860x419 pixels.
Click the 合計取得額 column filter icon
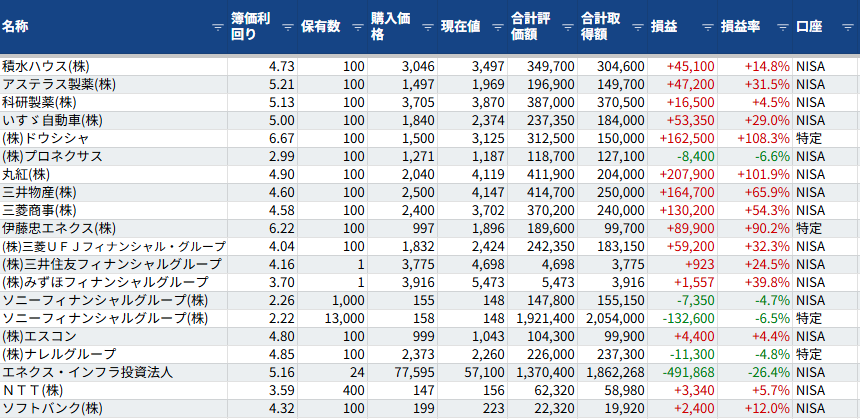click(637, 27)
